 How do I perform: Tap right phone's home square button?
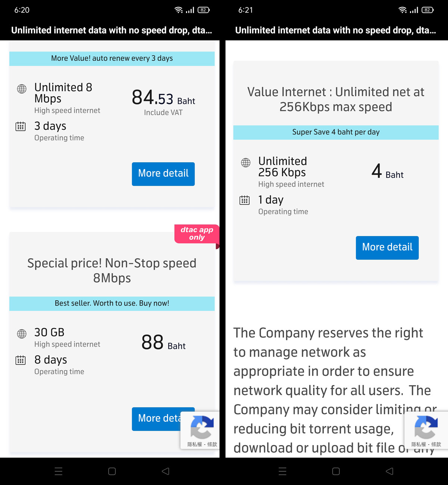click(x=336, y=471)
